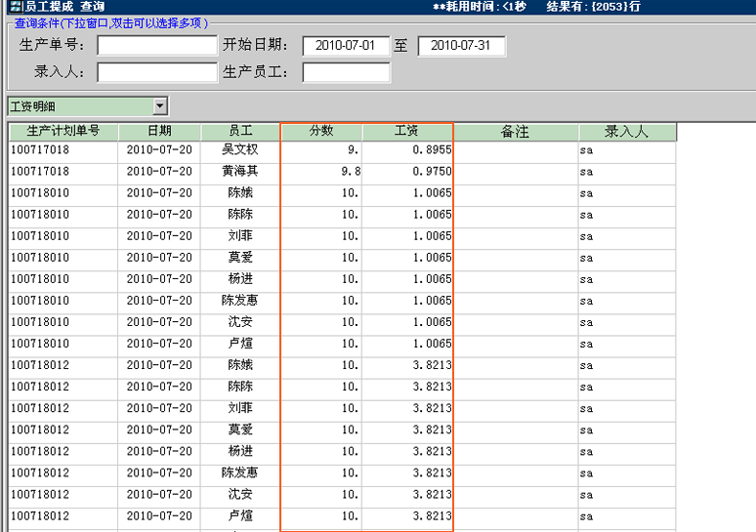Viewport: 756px width, 532px height.
Task: Click the 生产员工 input field
Action: pos(346,72)
